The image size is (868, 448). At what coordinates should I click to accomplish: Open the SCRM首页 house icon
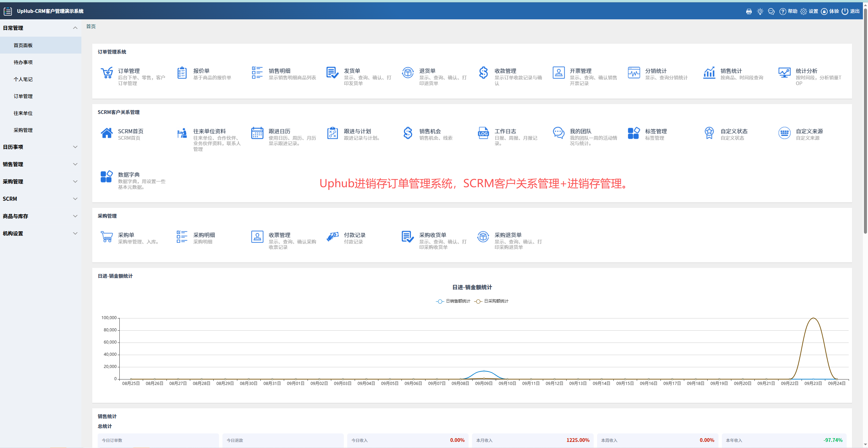107,133
